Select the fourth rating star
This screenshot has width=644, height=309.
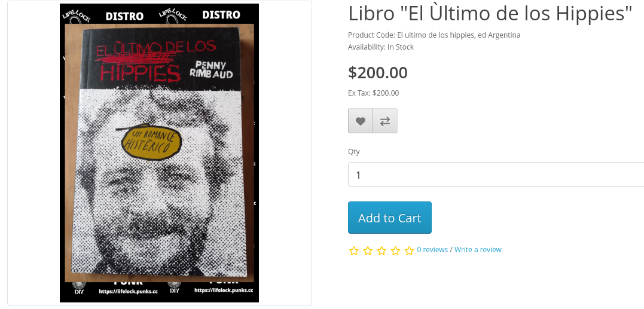tap(395, 250)
